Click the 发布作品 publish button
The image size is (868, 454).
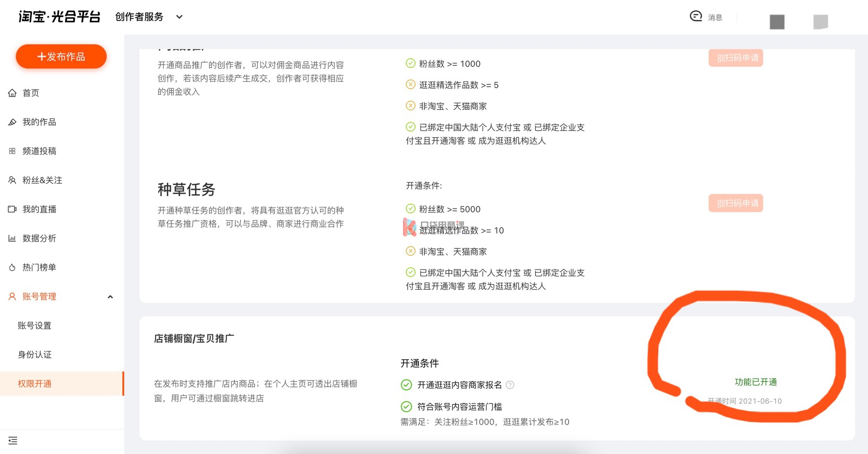pos(61,57)
